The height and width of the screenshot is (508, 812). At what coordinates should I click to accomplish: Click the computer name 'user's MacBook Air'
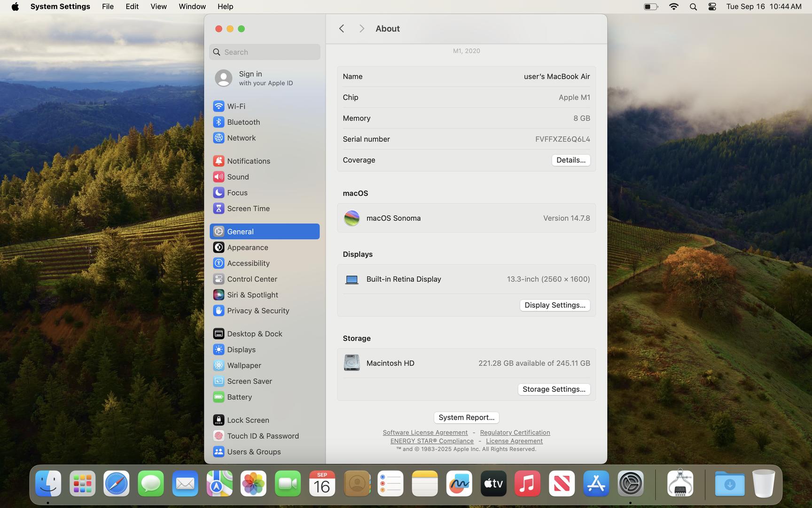pyautogui.click(x=556, y=76)
